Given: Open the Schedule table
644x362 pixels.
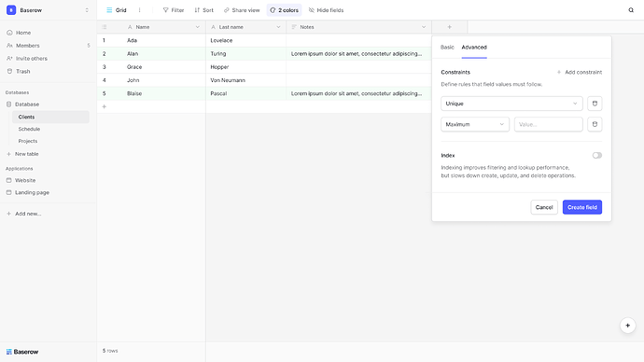Looking at the screenshot, I should tap(29, 129).
